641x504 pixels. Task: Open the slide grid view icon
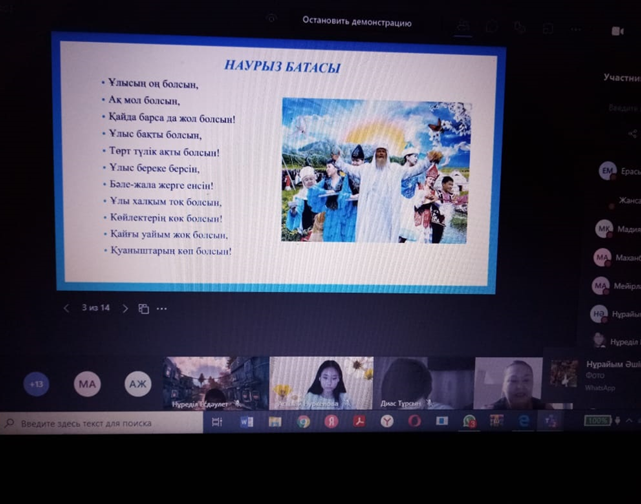(144, 309)
